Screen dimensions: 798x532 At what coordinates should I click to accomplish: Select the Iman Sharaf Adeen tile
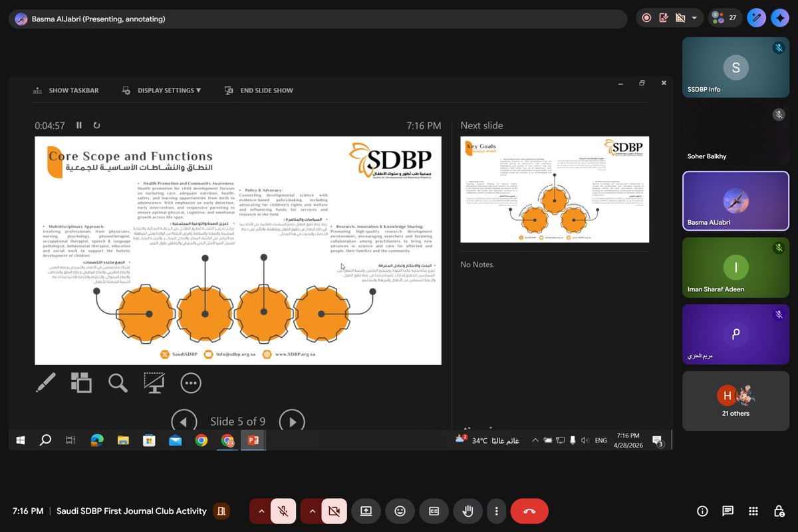click(735, 267)
